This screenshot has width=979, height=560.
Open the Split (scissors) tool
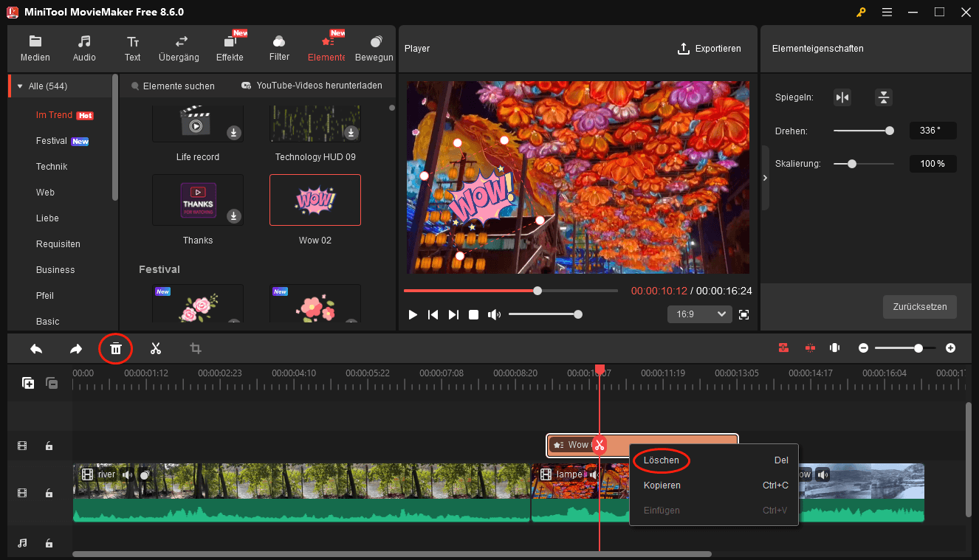tap(156, 348)
